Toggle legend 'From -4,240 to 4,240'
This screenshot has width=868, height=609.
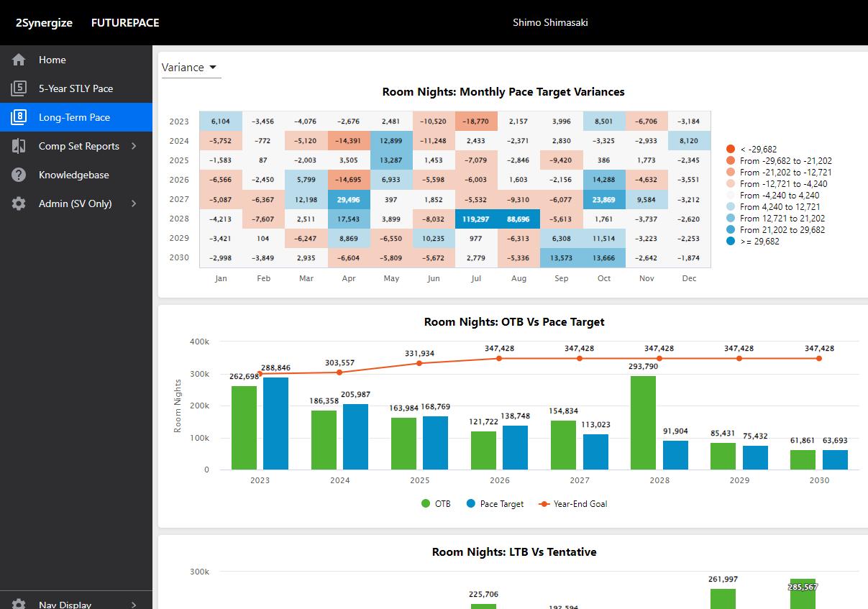(x=772, y=196)
